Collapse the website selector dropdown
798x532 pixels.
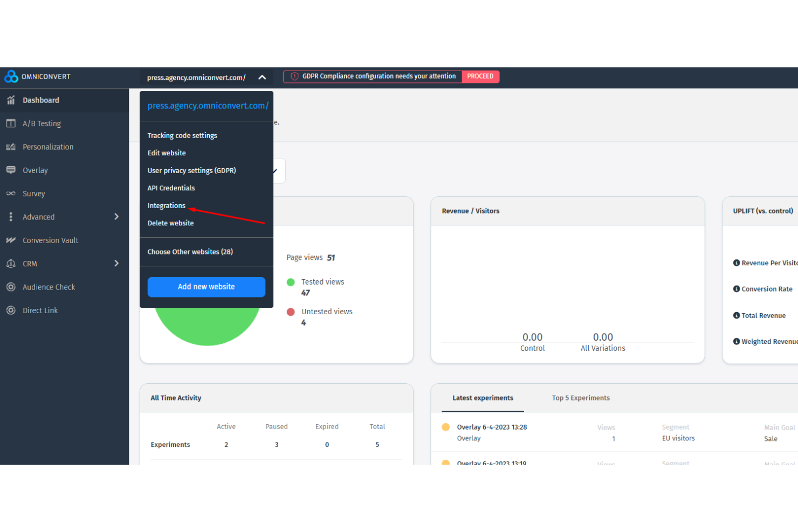pyautogui.click(x=262, y=77)
